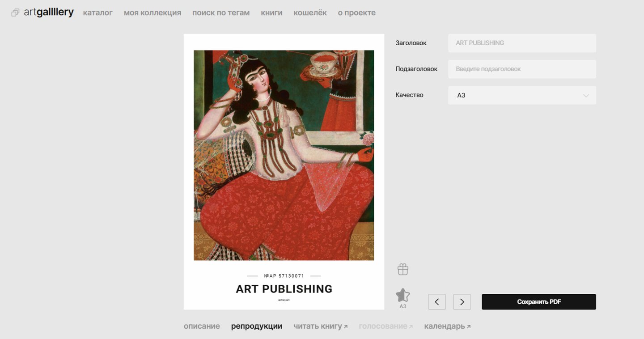Select the репродукции tab
Image resolution: width=644 pixels, height=339 pixels.
tap(256, 326)
